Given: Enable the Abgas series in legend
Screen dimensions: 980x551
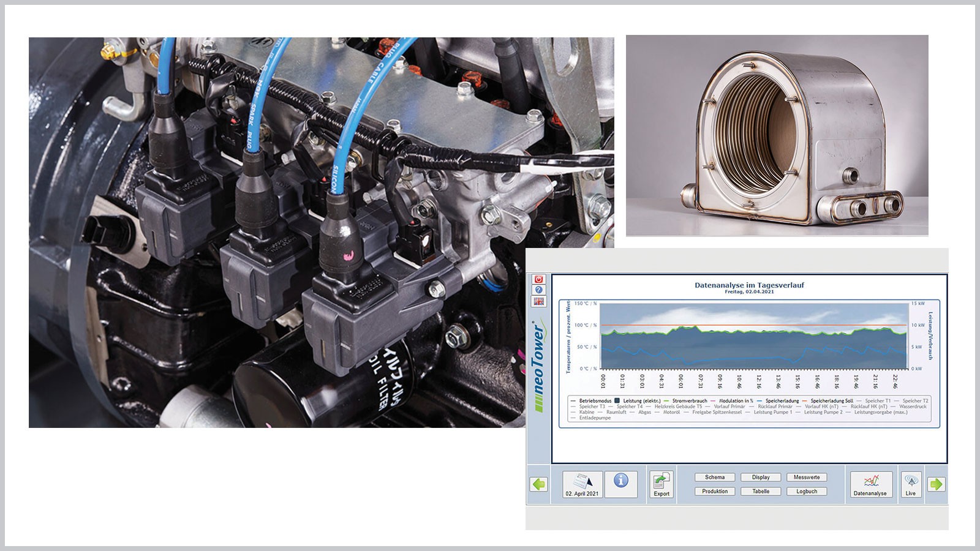Looking at the screenshot, I should tap(644, 412).
